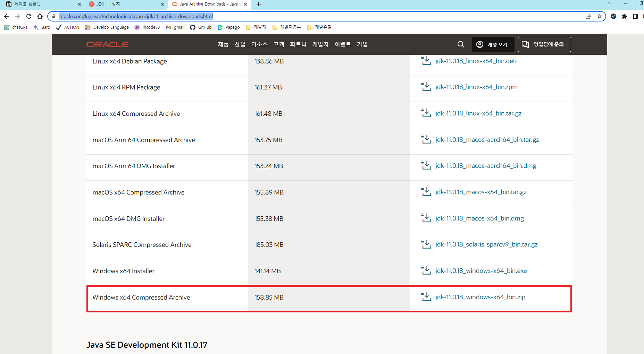The width and height of the screenshot is (644, 354).
Task: Download icon for macos-aarch64_bin.tar.gz
Action: (x=426, y=139)
